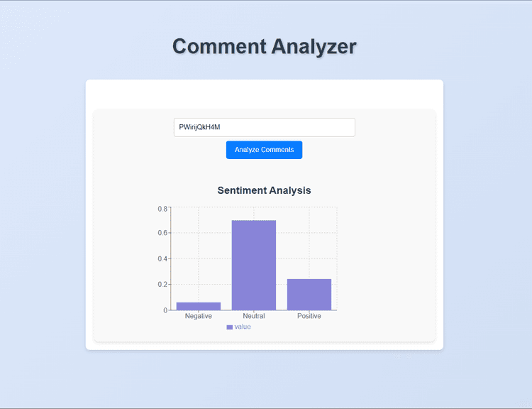The image size is (532, 409).
Task: Click the PWirijQkH4M text in input
Action: [199, 127]
